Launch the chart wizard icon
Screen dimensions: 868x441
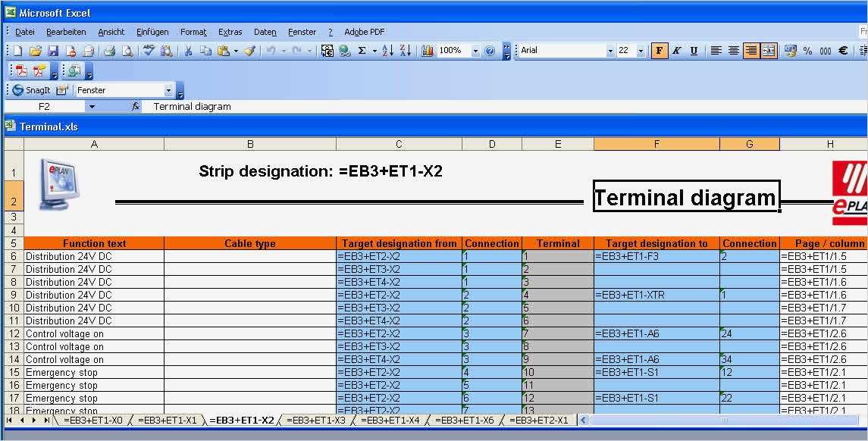(427, 51)
